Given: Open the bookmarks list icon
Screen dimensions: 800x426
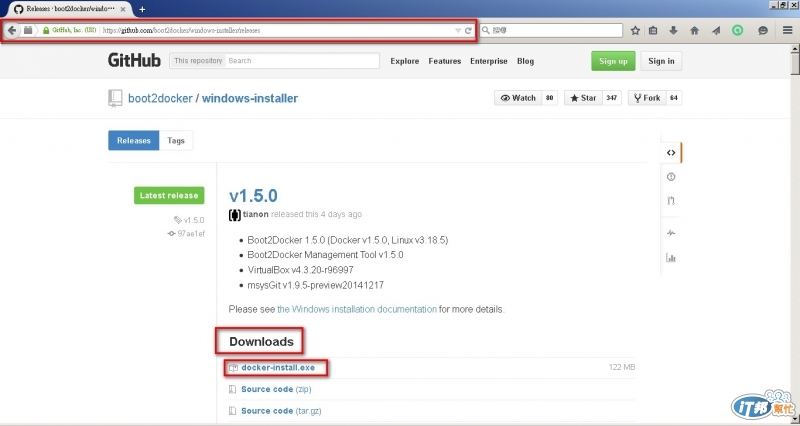Looking at the screenshot, I should (x=653, y=31).
